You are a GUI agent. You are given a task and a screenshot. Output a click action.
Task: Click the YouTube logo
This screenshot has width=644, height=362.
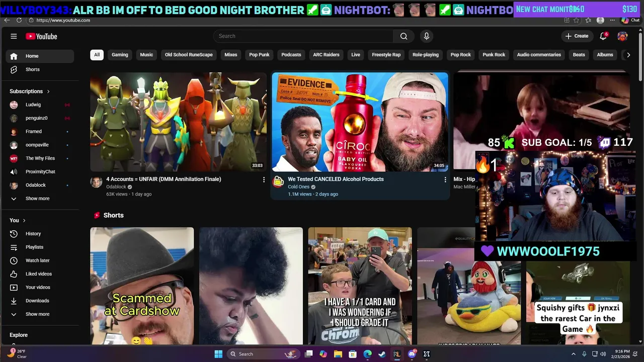pyautogui.click(x=41, y=36)
